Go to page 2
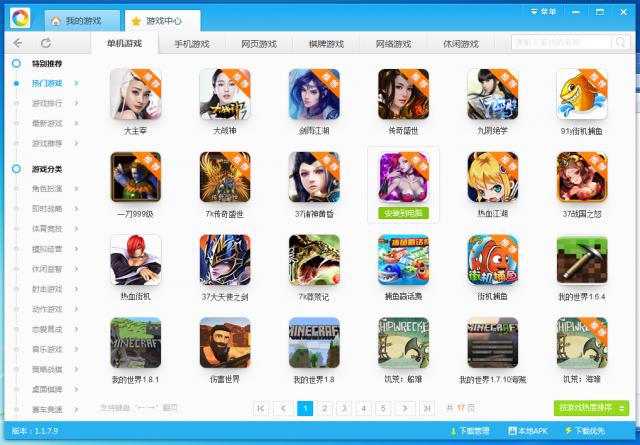 [x=324, y=408]
